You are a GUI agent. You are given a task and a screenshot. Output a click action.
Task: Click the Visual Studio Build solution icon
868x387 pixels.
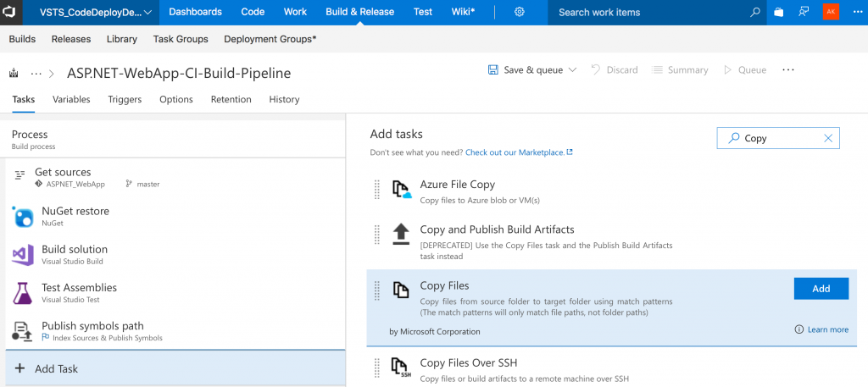click(23, 255)
